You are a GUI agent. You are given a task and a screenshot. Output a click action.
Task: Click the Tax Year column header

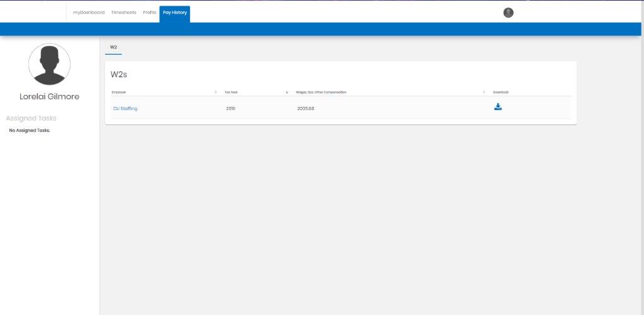[231, 92]
